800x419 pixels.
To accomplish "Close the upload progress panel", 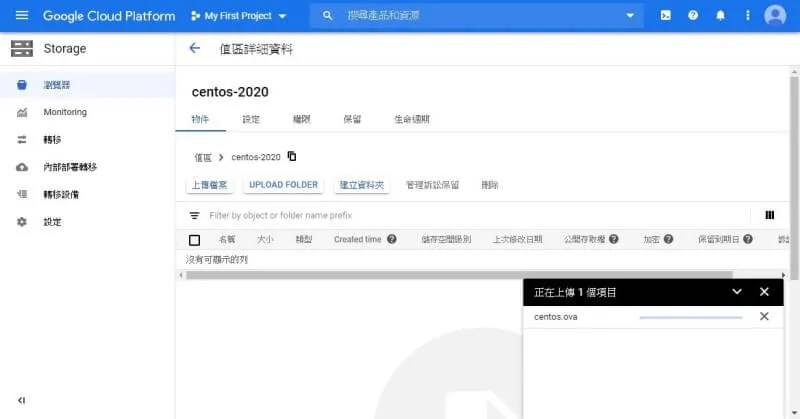I will click(764, 292).
